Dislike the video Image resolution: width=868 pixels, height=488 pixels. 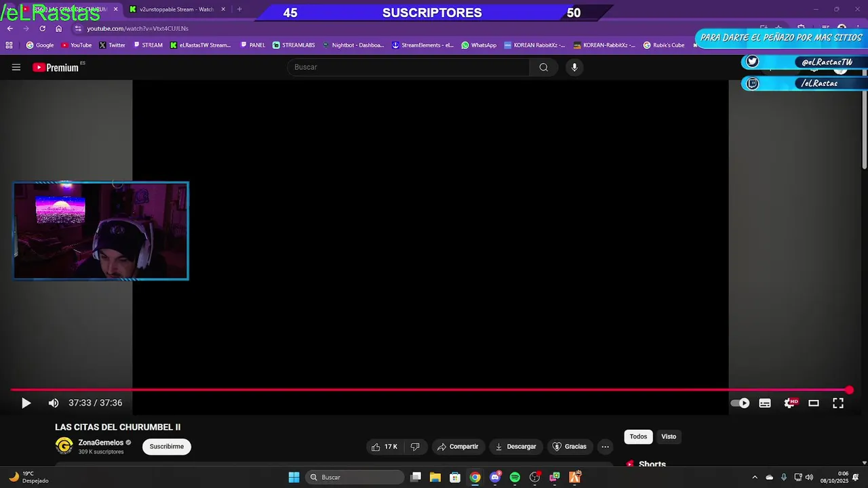pos(415,447)
